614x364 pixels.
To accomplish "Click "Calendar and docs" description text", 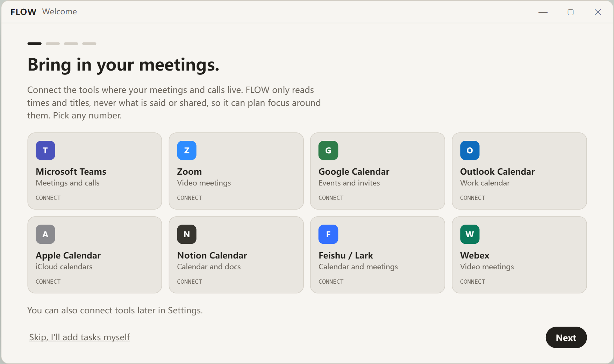I will (x=209, y=267).
